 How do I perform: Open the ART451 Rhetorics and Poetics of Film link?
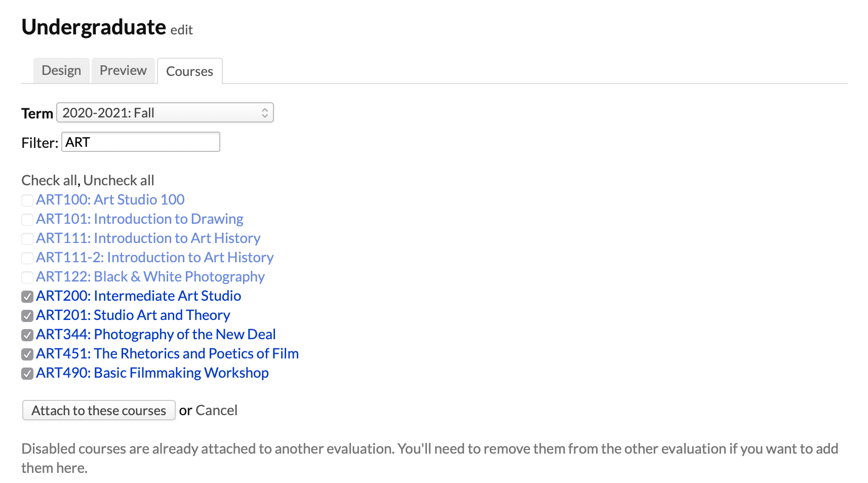click(x=167, y=354)
